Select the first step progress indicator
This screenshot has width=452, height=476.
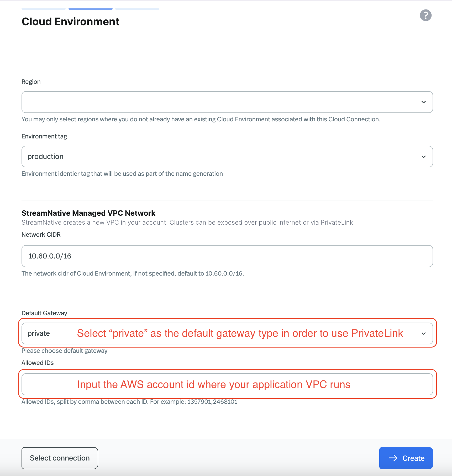(43, 8)
